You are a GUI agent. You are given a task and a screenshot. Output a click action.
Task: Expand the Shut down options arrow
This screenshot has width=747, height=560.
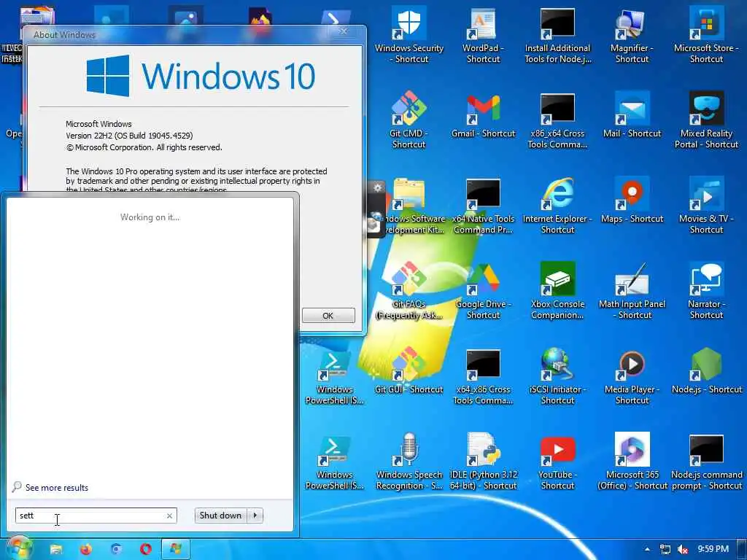(255, 516)
